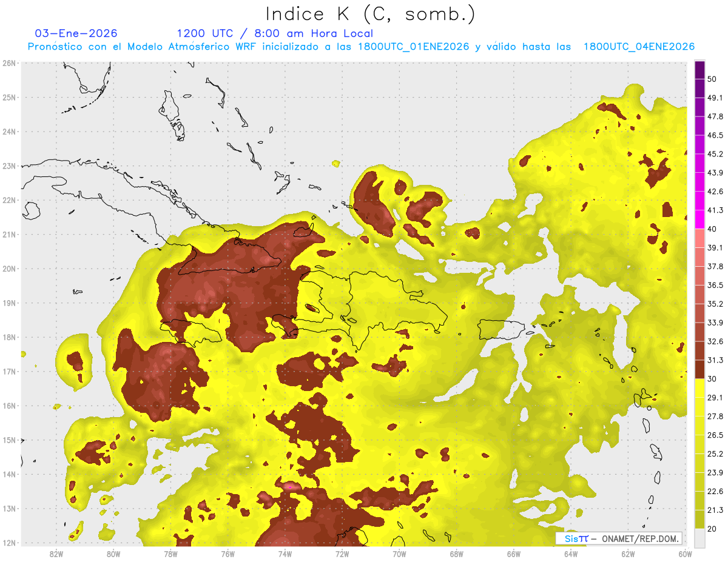Click the "23N" latitude label
Viewport: 728px width, 562px height.
9,166
